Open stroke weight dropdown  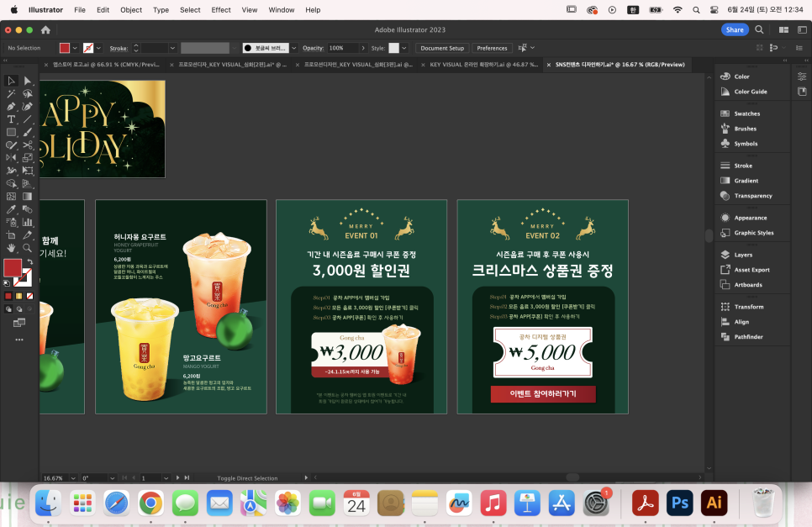pos(172,48)
